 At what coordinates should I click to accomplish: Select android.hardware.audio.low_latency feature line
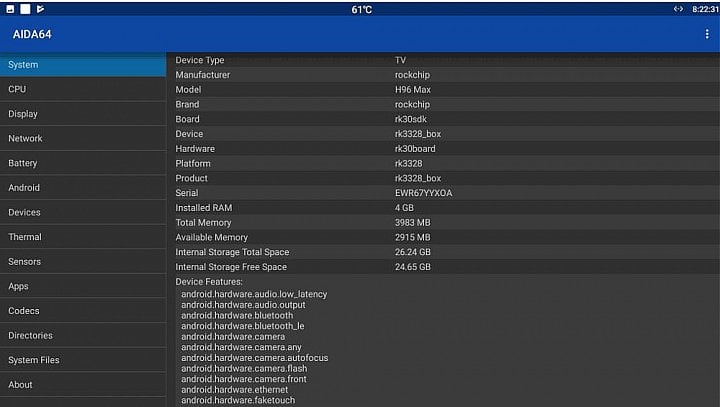tap(254, 294)
